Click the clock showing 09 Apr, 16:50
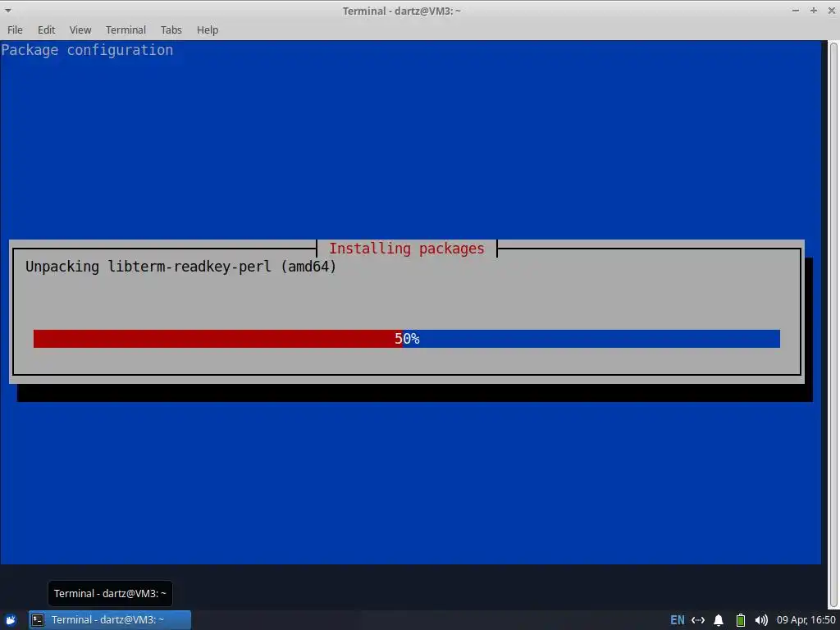The image size is (840, 630). coord(806,620)
